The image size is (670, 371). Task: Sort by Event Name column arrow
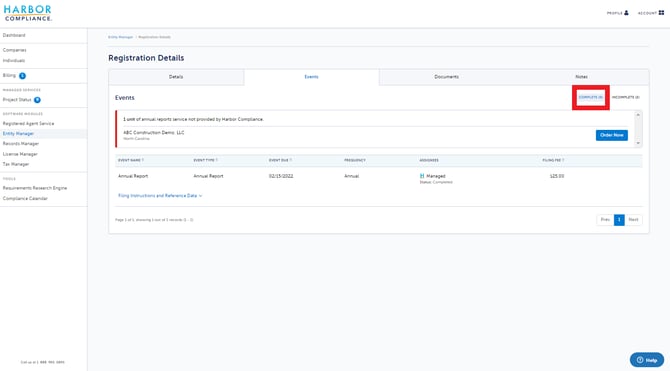point(143,160)
